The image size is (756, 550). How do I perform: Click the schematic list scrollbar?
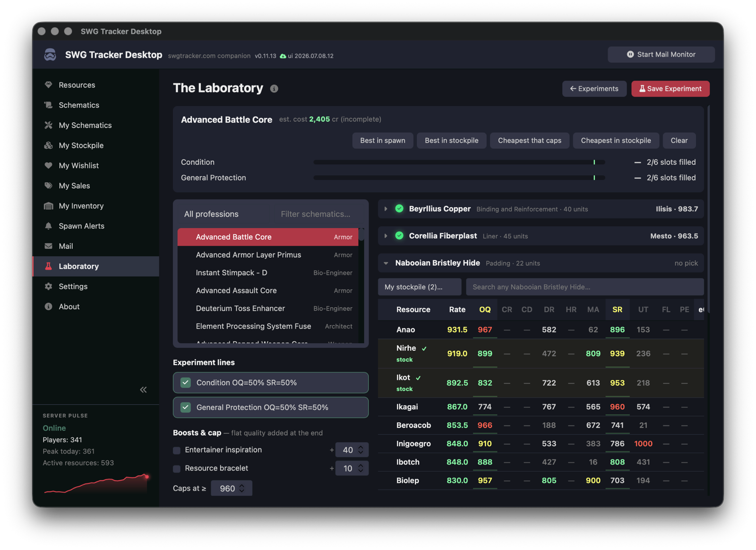point(361,235)
